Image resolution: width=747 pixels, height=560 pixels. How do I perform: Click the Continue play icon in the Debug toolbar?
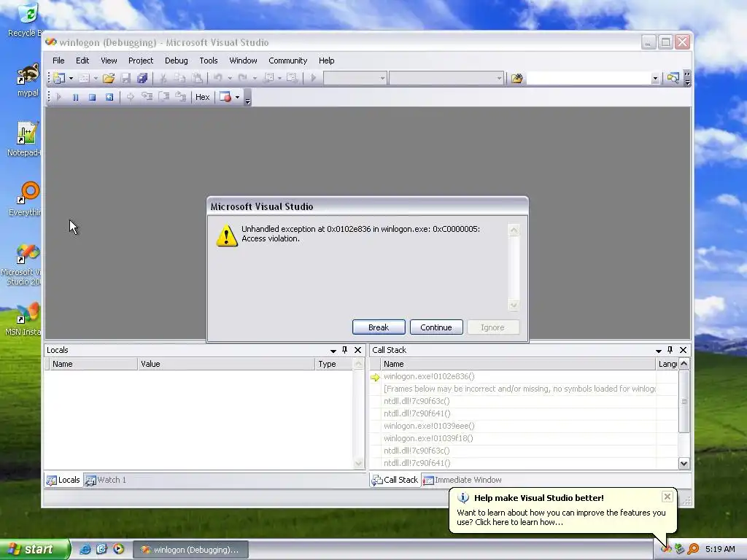[x=58, y=97]
